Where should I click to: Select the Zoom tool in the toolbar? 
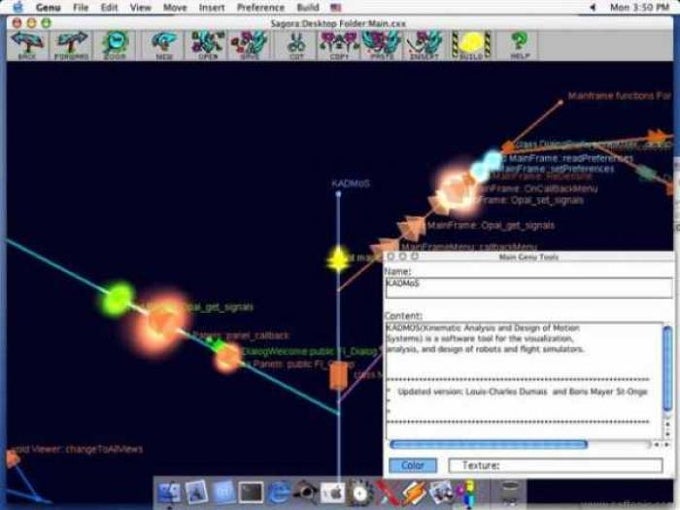click(115, 45)
